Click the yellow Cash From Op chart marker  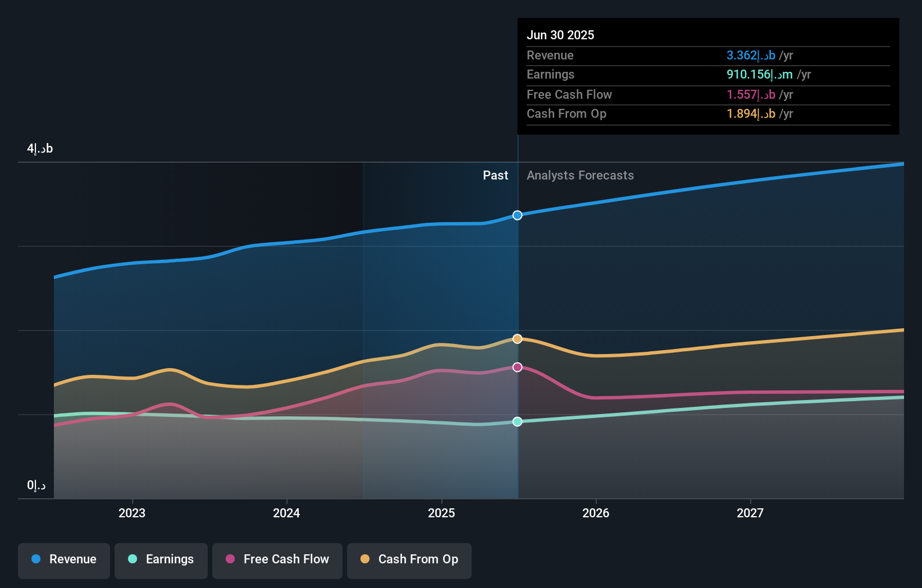click(x=517, y=338)
